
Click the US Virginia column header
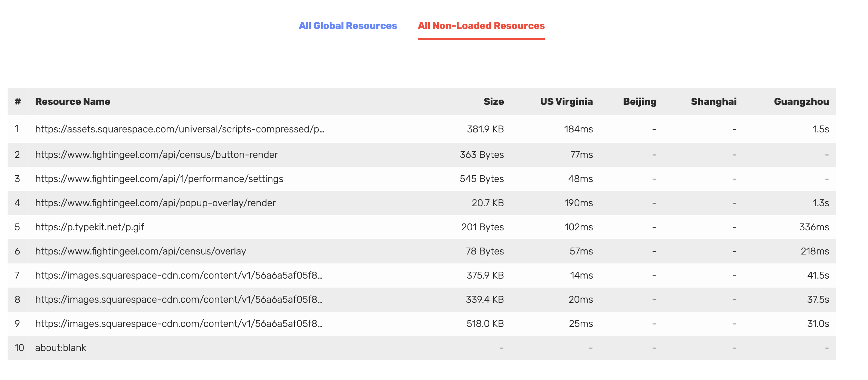click(566, 102)
